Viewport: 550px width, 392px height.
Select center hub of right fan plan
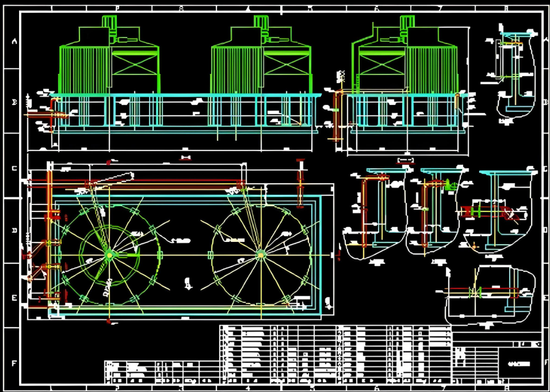coord(261,253)
